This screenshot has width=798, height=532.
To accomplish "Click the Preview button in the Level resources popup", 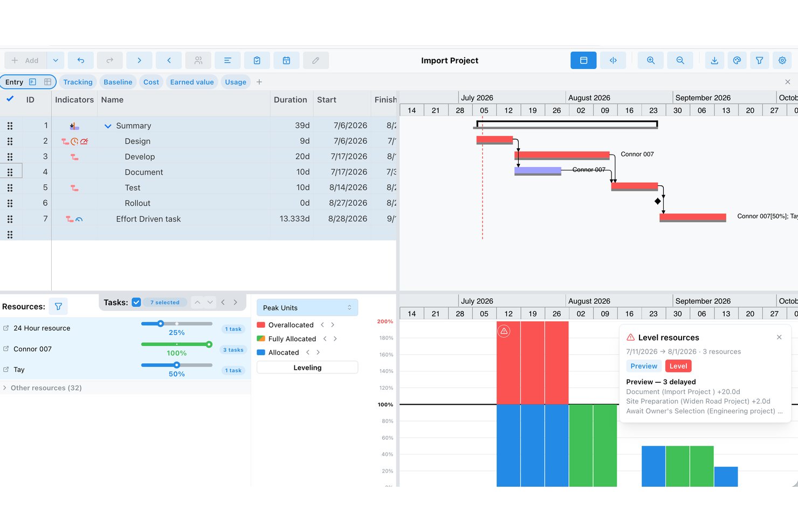I will [644, 366].
